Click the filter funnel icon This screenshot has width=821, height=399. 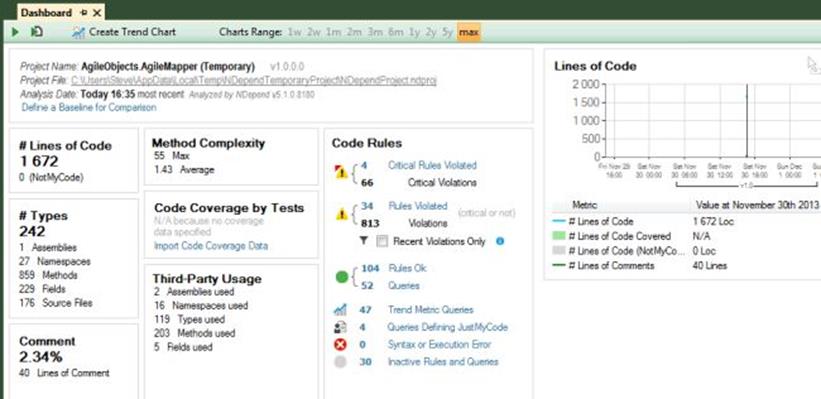[364, 241]
